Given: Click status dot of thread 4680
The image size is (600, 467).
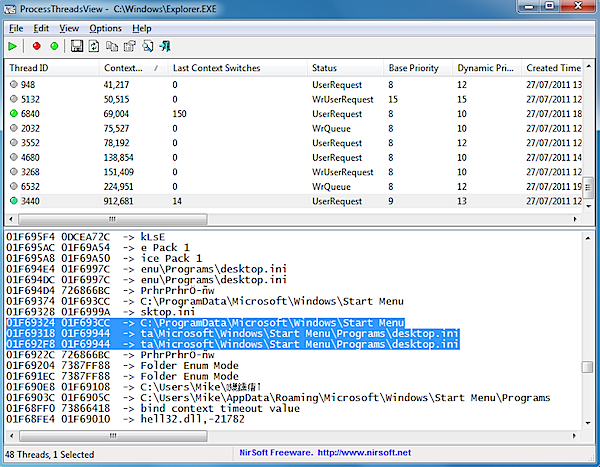Looking at the screenshot, I should pos(14,157).
